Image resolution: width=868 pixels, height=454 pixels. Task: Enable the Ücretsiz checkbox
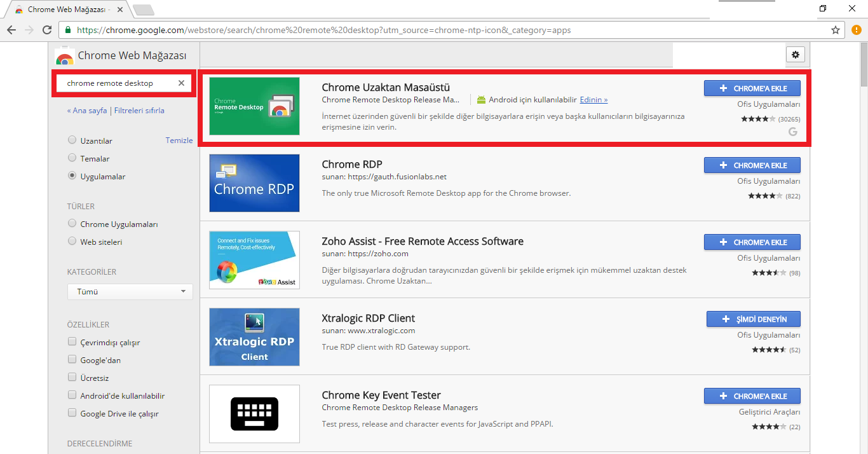click(x=72, y=378)
